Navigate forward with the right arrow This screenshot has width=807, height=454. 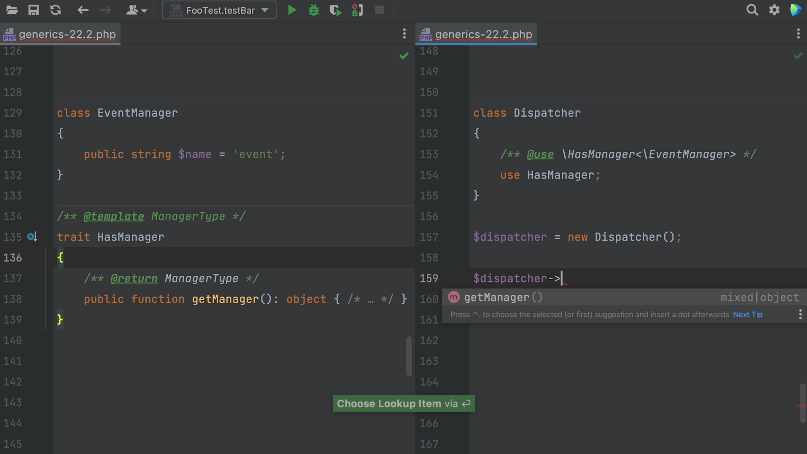(105, 10)
